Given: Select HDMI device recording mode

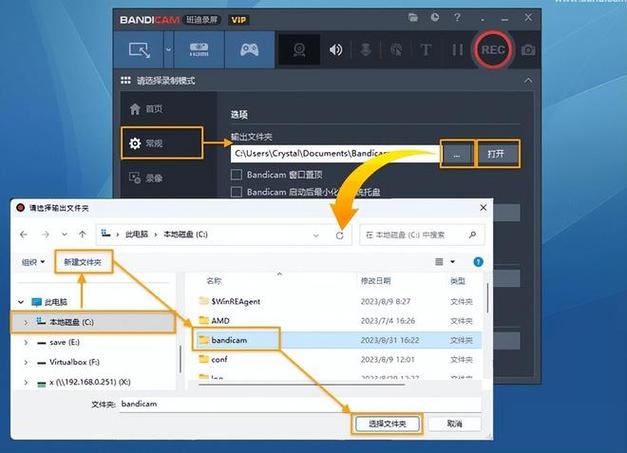Looking at the screenshot, I should (x=199, y=50).
